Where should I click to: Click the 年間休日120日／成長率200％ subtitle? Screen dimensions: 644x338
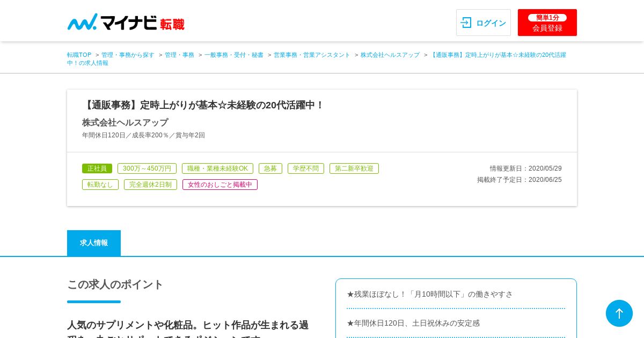[x=143, y=135]
